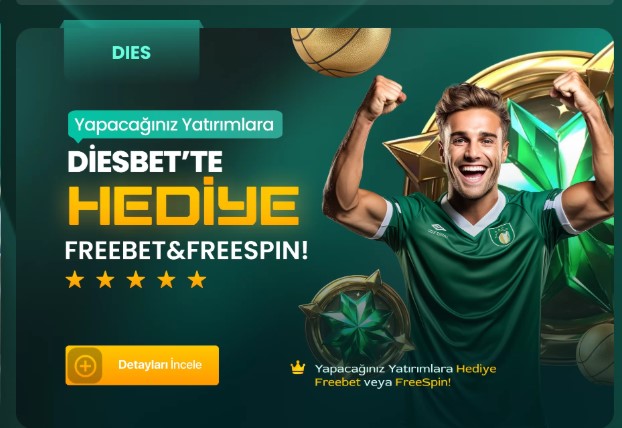
Task: Click the FREEBET&FREESPIN! heading
Action: pyautogui.click(x=186, y=251)
